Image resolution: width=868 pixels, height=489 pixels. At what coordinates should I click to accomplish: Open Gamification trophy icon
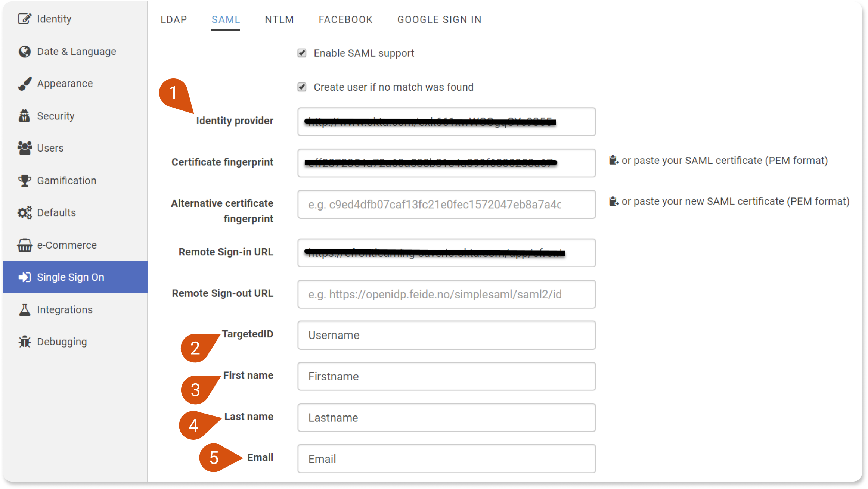[x=25, y=181]
